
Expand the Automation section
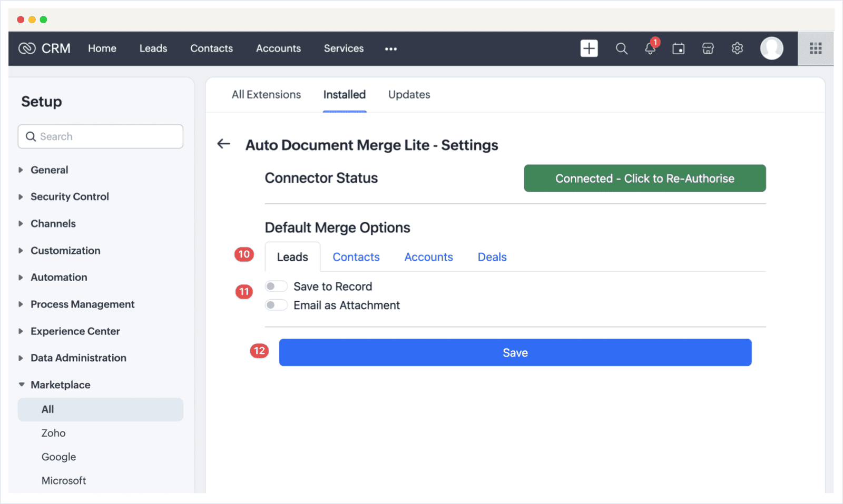(x=21, y=278)
